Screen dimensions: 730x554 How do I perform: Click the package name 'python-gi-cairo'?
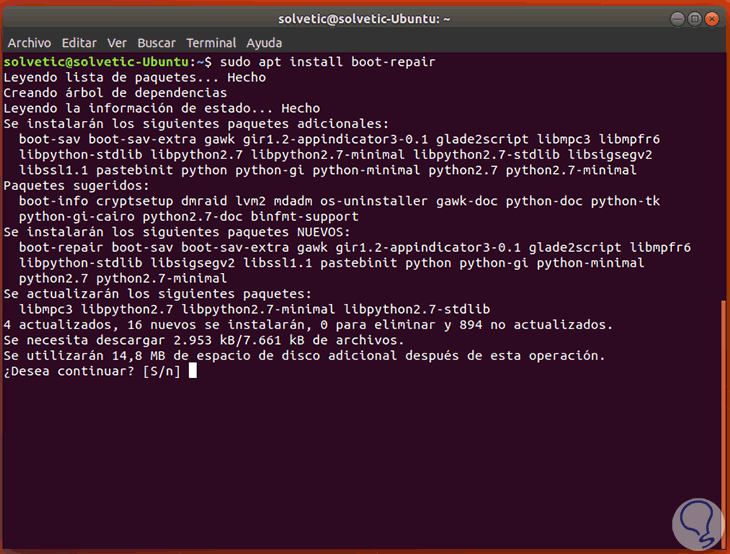76,216
